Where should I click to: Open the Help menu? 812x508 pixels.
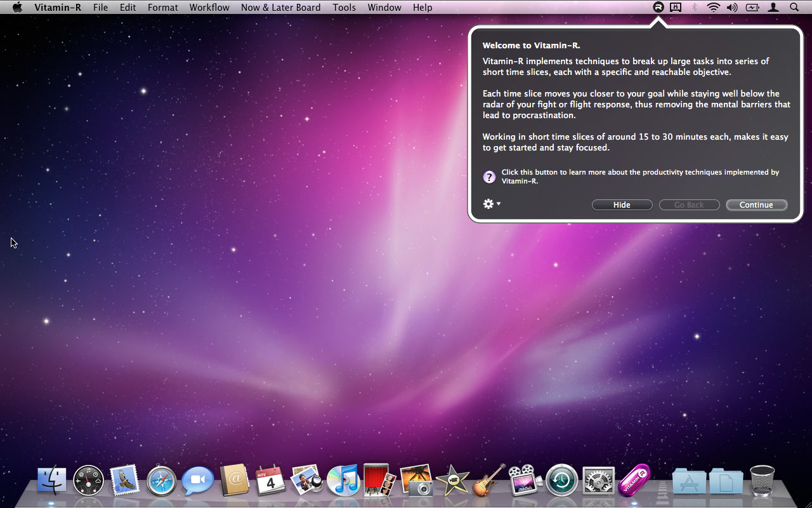click(422, 8)
